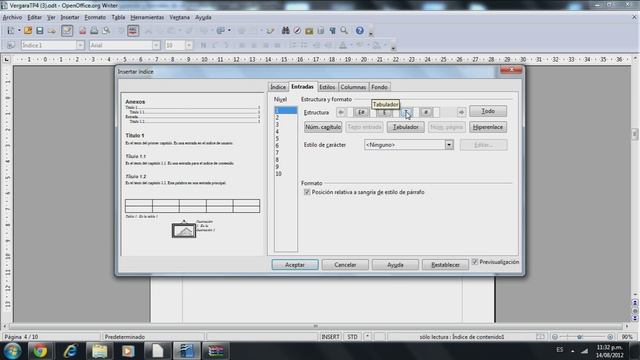
Task: Switch to the Fondo tab
Action: (x=379, y=87)
